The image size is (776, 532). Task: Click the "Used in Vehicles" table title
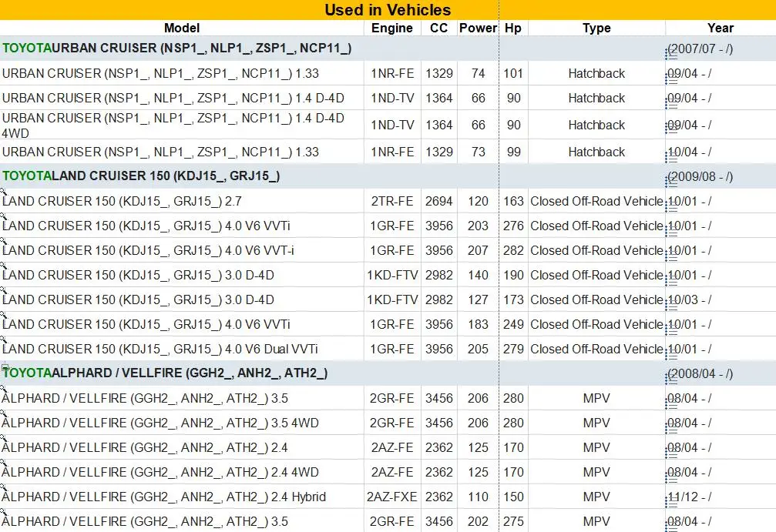click(388, 10)
